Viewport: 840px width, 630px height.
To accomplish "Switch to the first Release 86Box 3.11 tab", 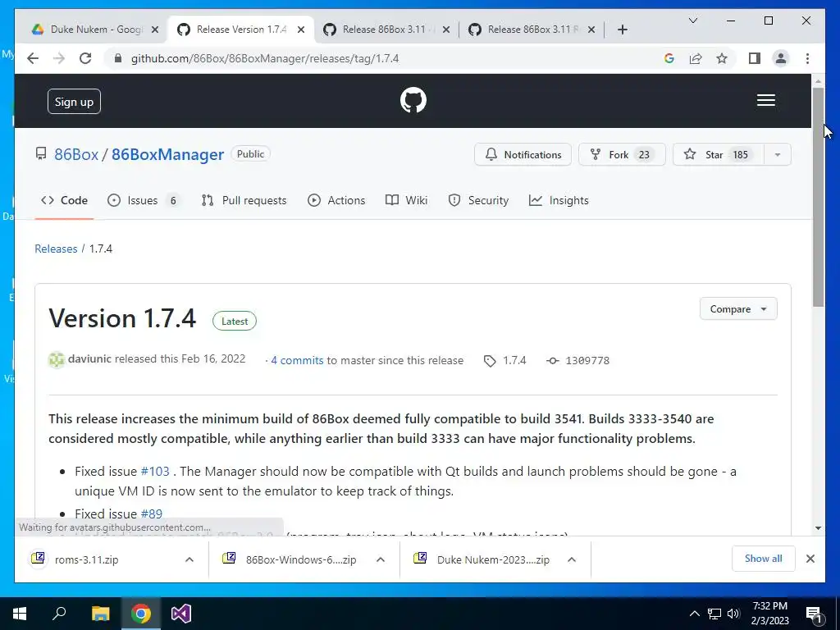I will 386,30.
